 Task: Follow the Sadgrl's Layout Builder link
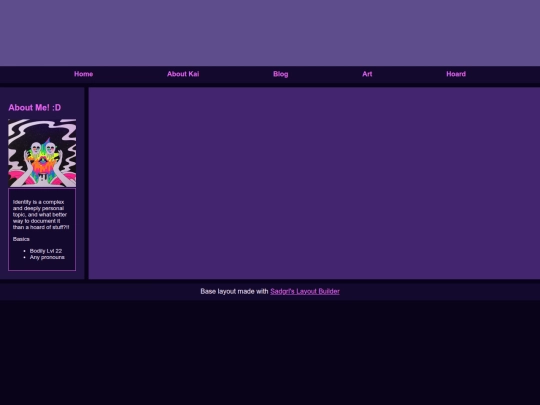click(305, 291)
